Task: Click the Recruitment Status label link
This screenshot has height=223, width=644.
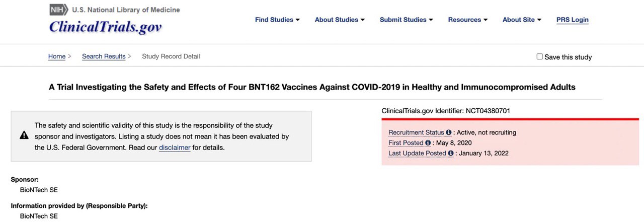Action: click(416, 132)
